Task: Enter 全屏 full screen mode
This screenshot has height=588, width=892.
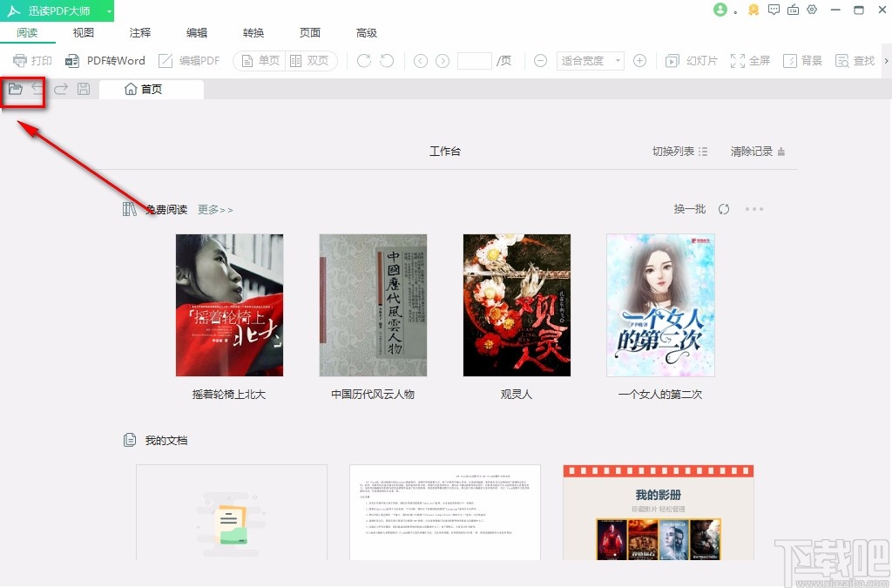Action: [751, 60]
